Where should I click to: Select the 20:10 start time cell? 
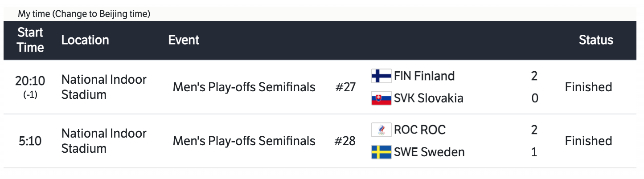tap(30, 81)
